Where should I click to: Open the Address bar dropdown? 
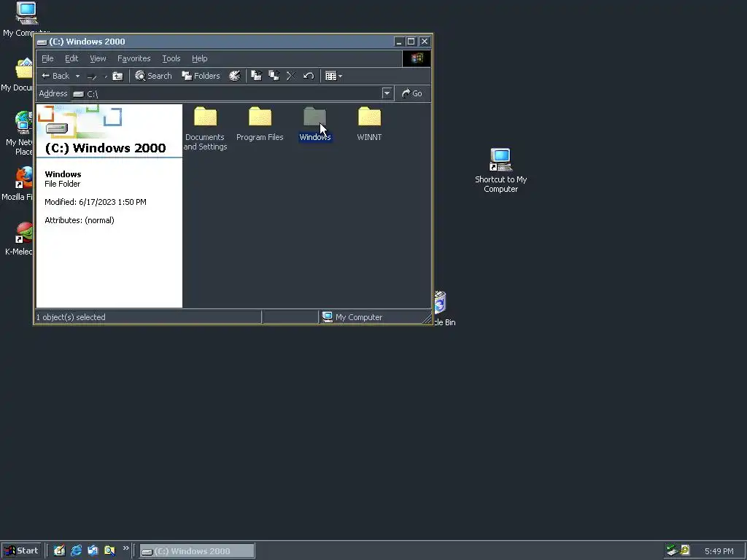click(387, 93)
